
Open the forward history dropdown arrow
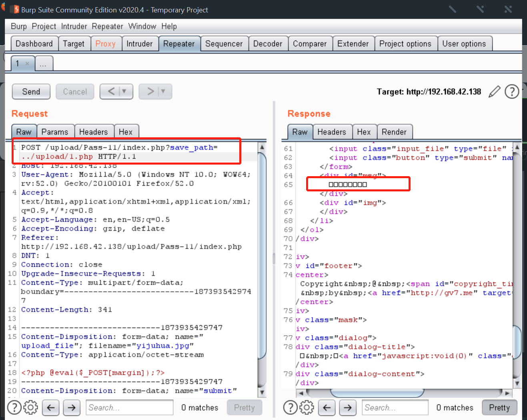[x=163, y=91]
